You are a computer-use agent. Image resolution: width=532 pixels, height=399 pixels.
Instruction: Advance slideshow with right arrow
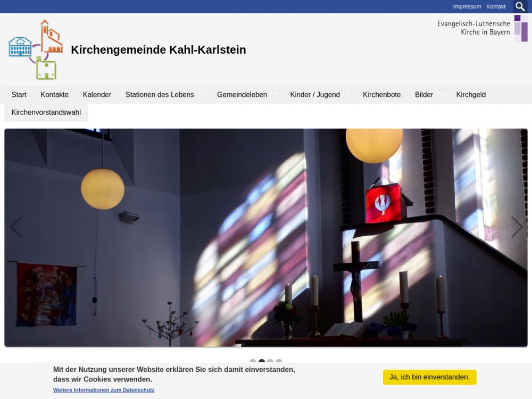pyautogui.click(x=516, y=227)
